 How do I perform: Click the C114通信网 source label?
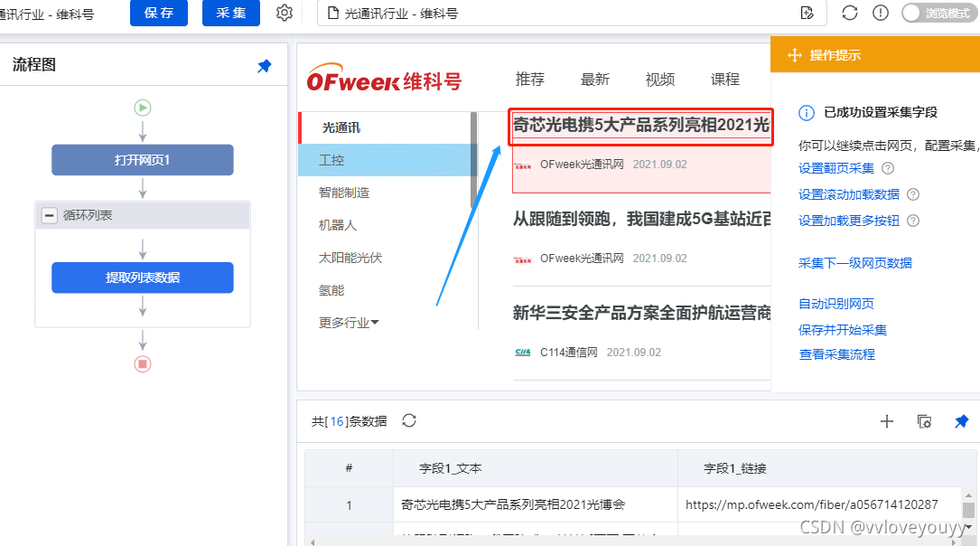click(x=569, y=353)
